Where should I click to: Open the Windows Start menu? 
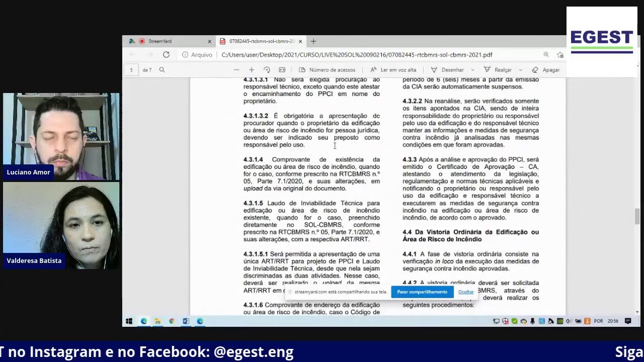tap(129, 321)
